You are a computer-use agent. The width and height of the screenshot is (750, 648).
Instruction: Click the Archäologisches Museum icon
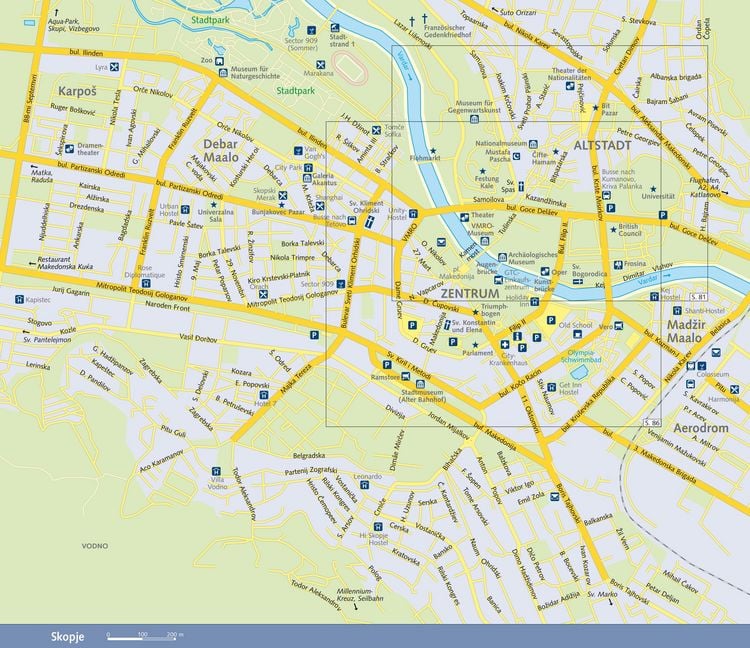[x=502, y=258]
